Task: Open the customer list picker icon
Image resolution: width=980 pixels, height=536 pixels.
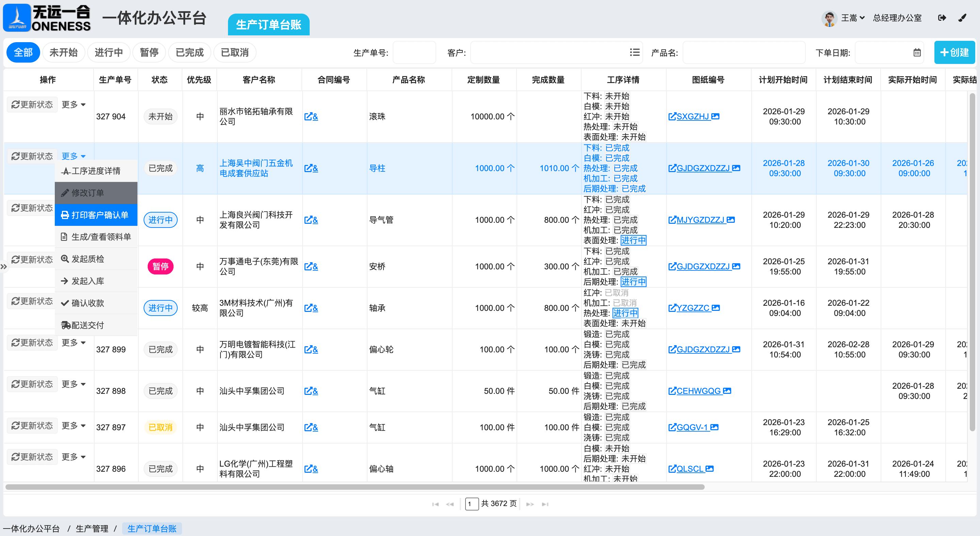Action: (634, 52)
